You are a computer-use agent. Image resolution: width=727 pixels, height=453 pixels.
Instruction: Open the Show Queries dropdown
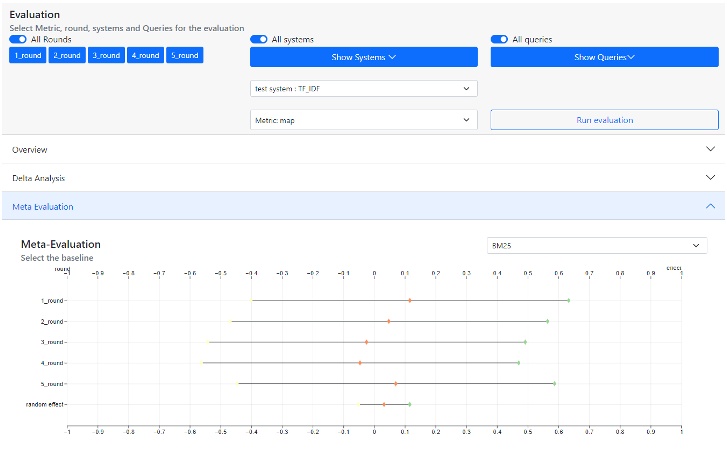604,57
